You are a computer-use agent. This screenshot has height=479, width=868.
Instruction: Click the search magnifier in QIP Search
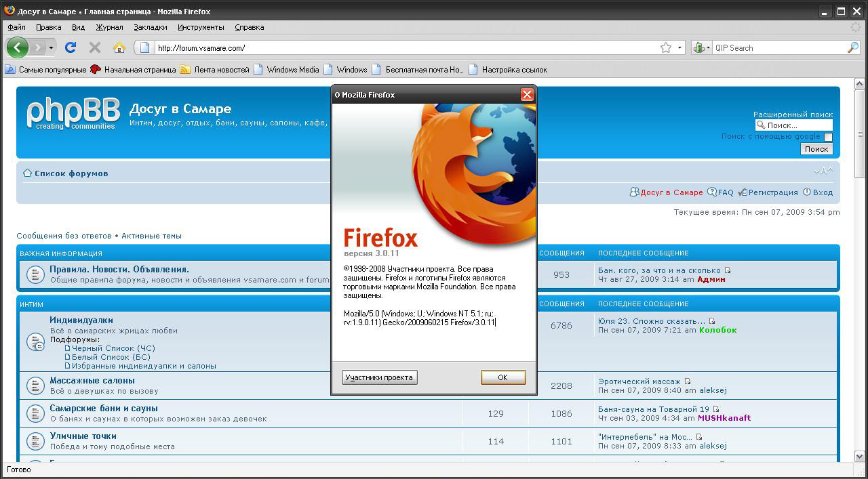tap(852, 47)
